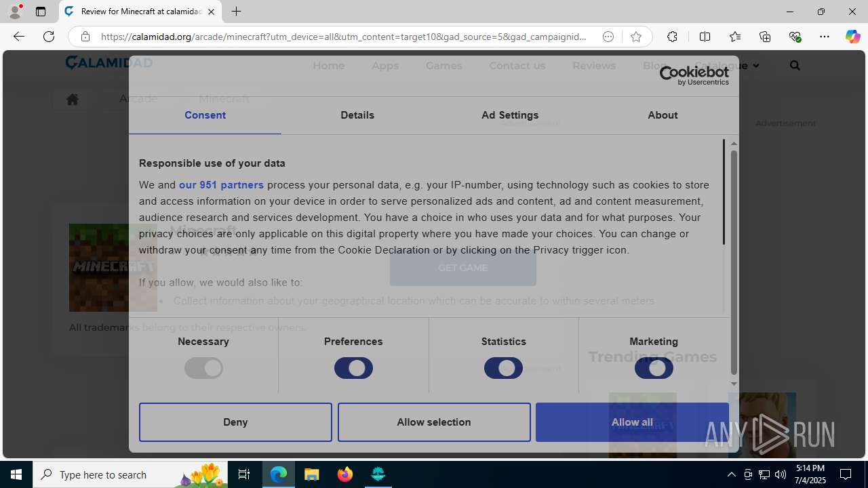
Task: Expand the Catalogue dropdown menu
Action: [x=726, y=66]
